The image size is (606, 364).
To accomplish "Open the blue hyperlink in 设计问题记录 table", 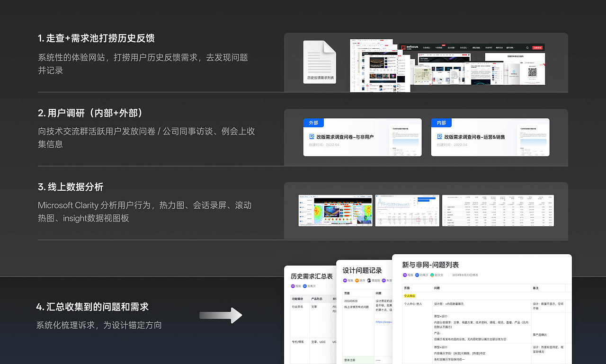I will [384, 321].
